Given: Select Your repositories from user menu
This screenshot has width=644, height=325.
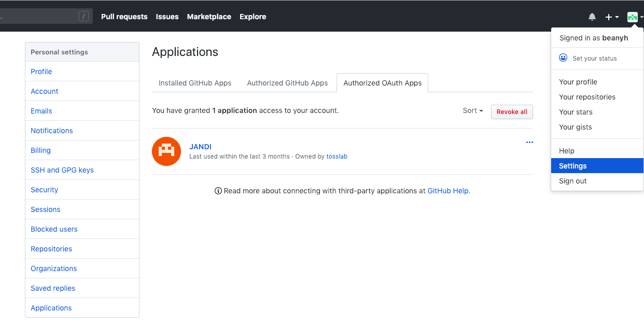Looking at the screenshot, I should coord(587,97).
